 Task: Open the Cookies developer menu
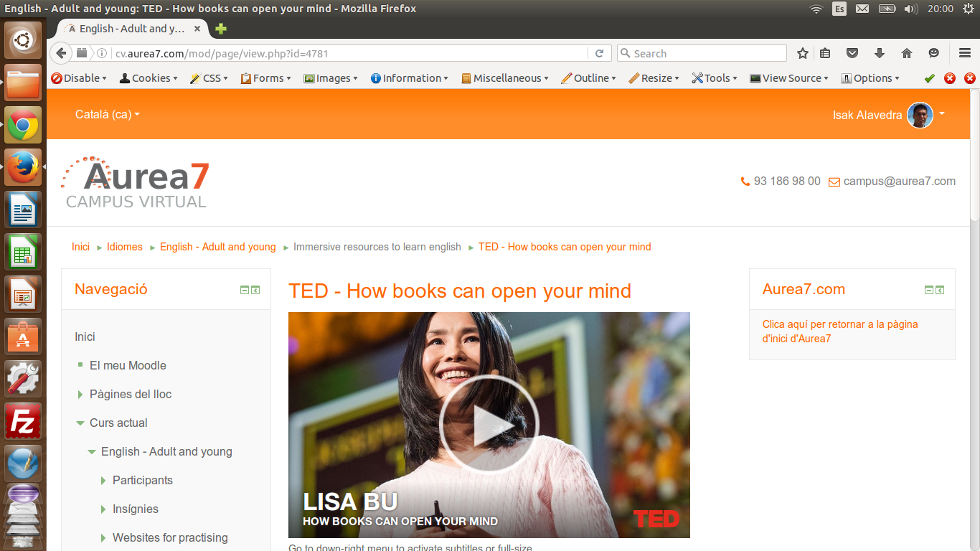pos(149,78)
